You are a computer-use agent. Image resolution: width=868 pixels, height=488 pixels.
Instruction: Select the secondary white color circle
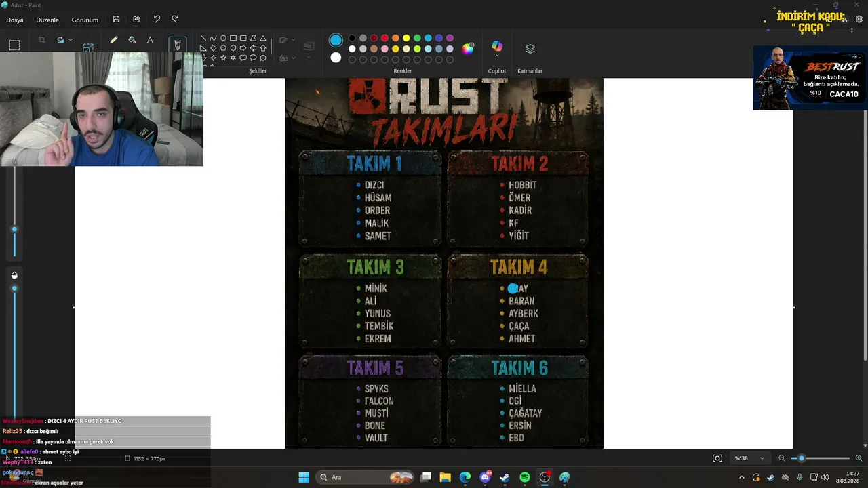tap(336, 58)
